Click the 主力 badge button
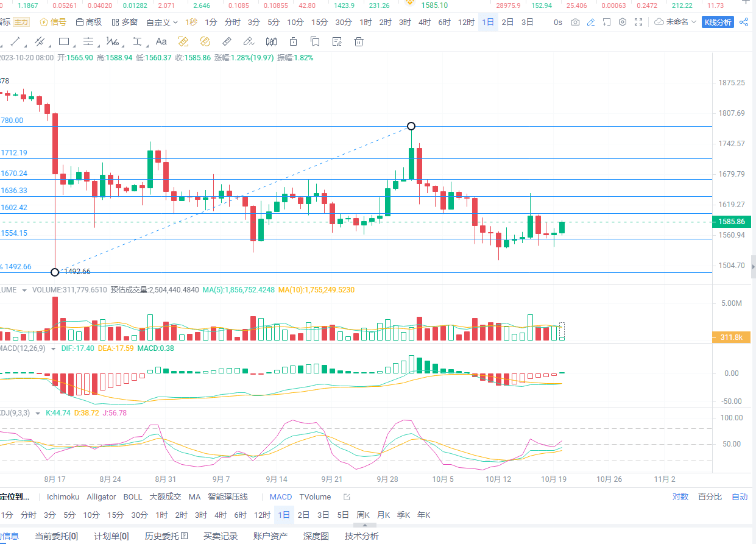The image size is (756, 544). 21,22
